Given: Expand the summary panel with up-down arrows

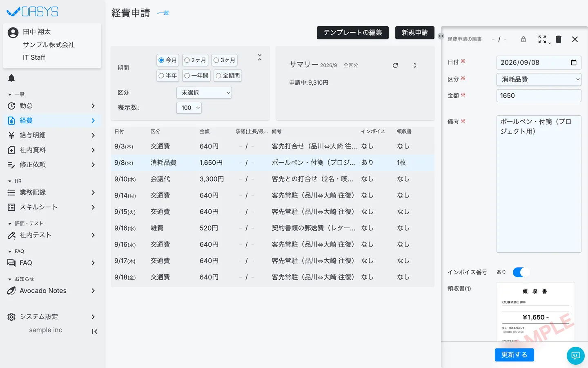Looking at the screenshot, I should click(415, 65).
